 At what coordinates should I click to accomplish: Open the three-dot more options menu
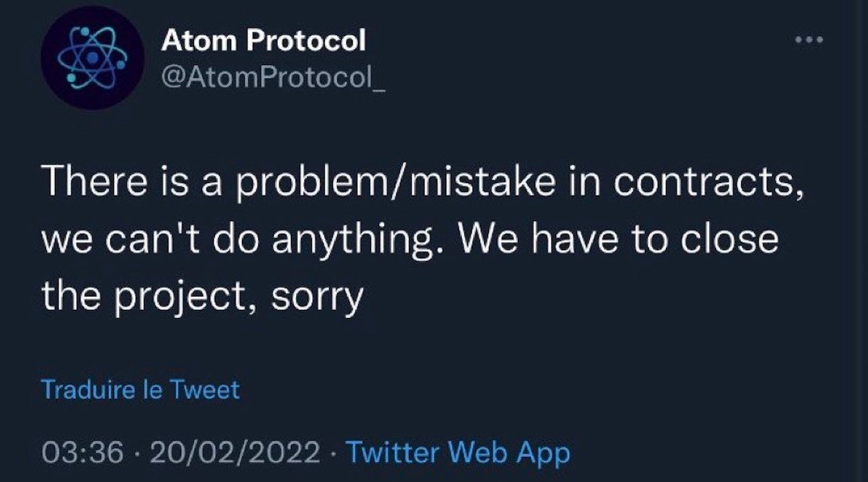pos(810,39)
